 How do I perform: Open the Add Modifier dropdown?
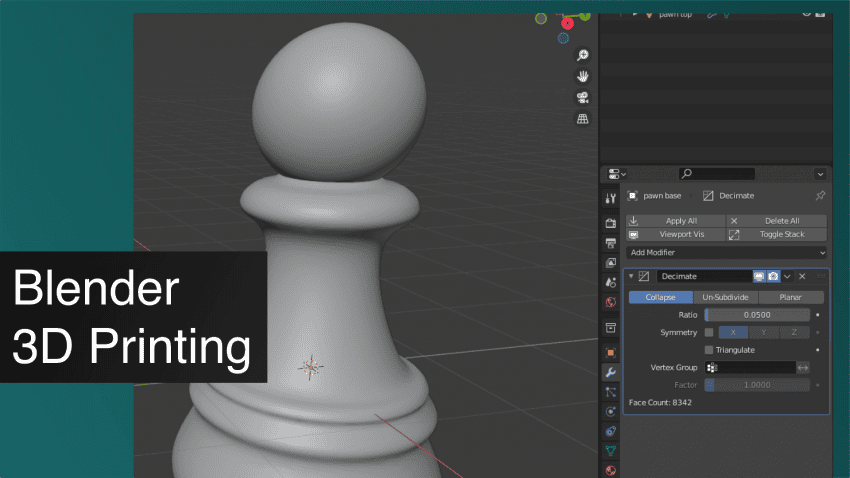pyautogui.click(x=726, y=253)
